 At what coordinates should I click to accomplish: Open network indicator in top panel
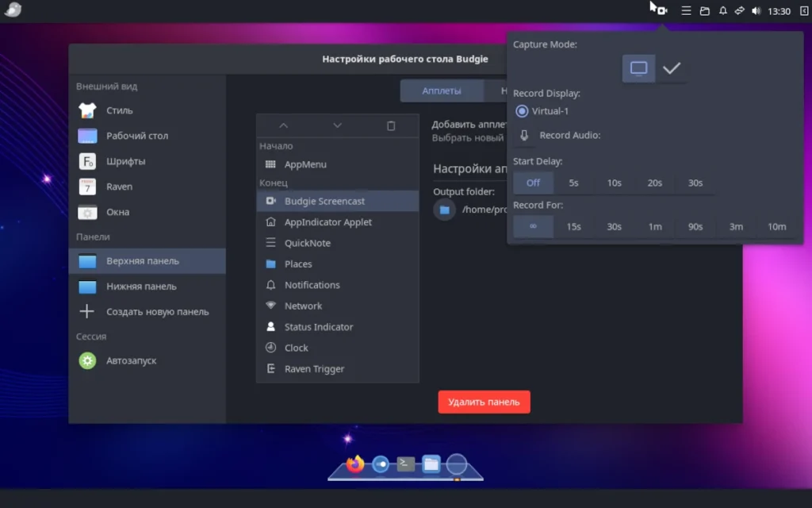point(740,11)
